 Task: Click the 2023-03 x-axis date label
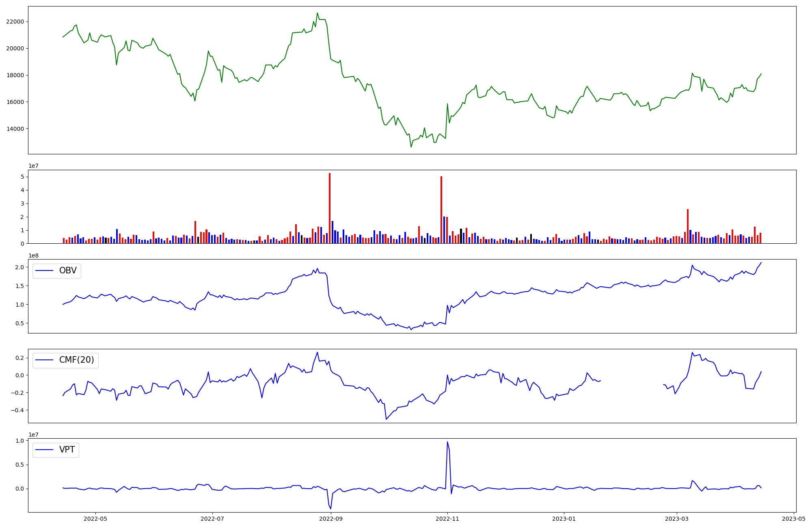[x=677, y=519]
